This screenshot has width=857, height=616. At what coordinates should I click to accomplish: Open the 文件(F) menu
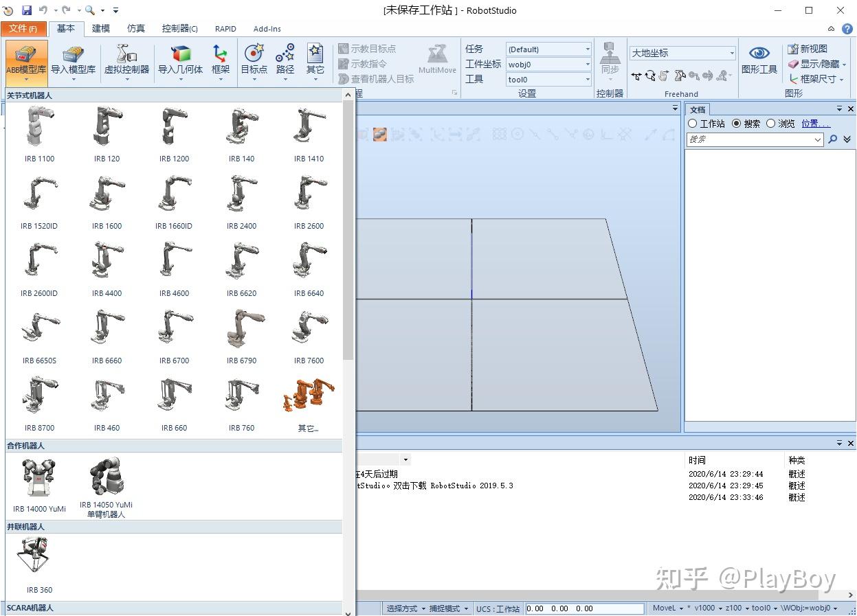[x=24, y=28]
